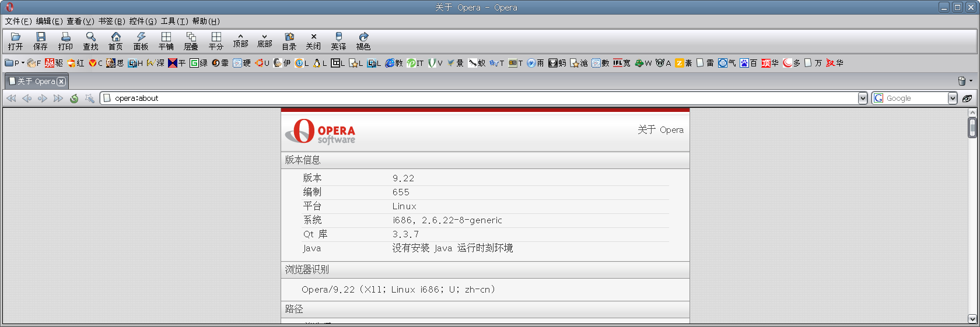The image size is (980, 327).
Task: Open the 编辑(E) menu
Action: [x=50, y=21]
